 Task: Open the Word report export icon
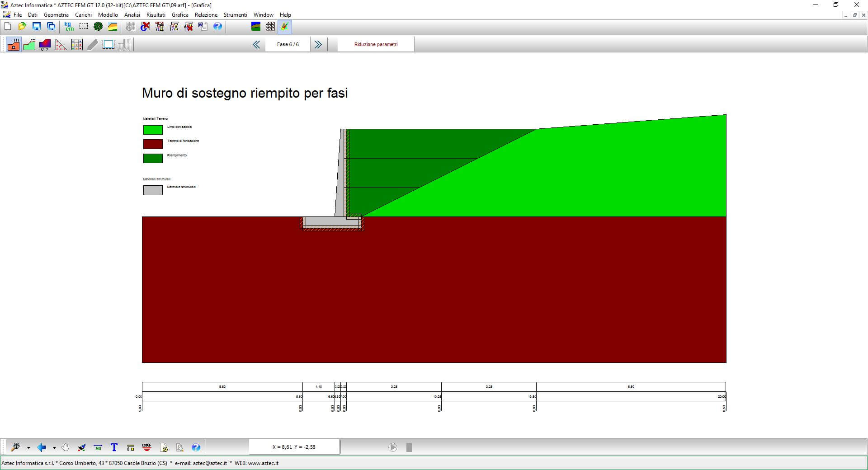[203, 27]
